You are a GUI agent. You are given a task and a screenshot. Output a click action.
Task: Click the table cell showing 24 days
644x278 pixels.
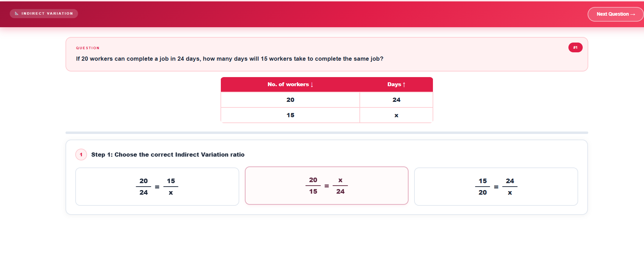point(396,99)
